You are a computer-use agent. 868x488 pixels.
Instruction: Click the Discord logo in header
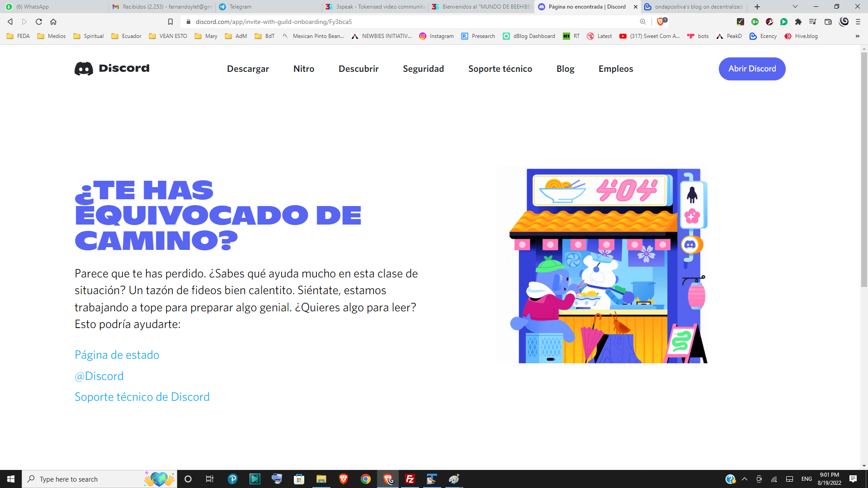point(112,68)
